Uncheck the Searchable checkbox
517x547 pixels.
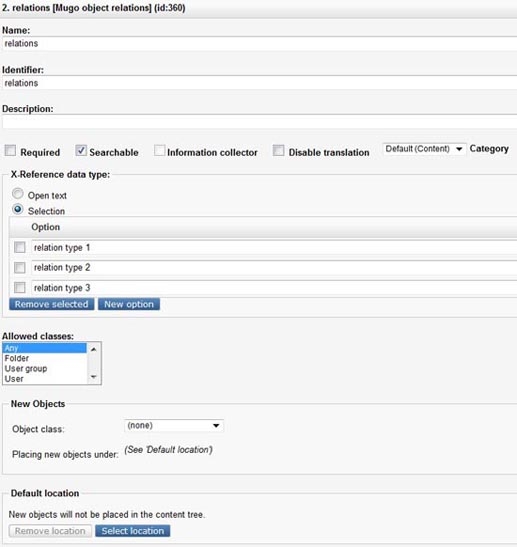tap(81, 151)
